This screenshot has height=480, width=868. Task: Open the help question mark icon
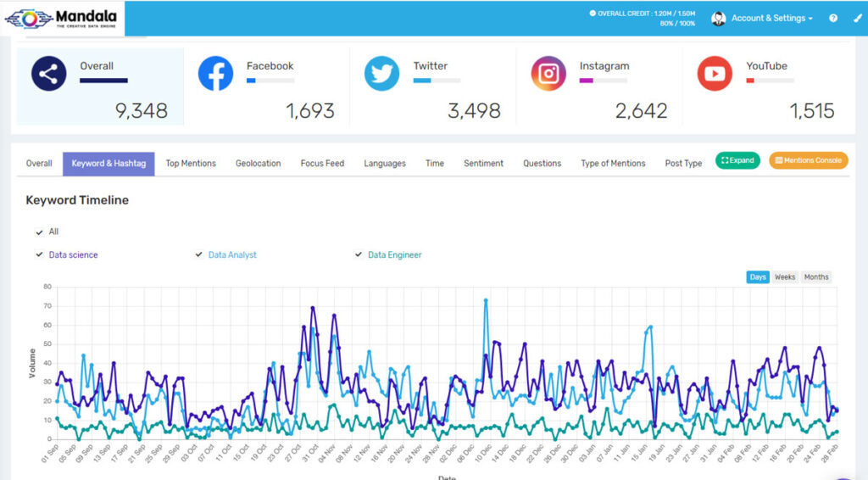click(x=833, y=18)
